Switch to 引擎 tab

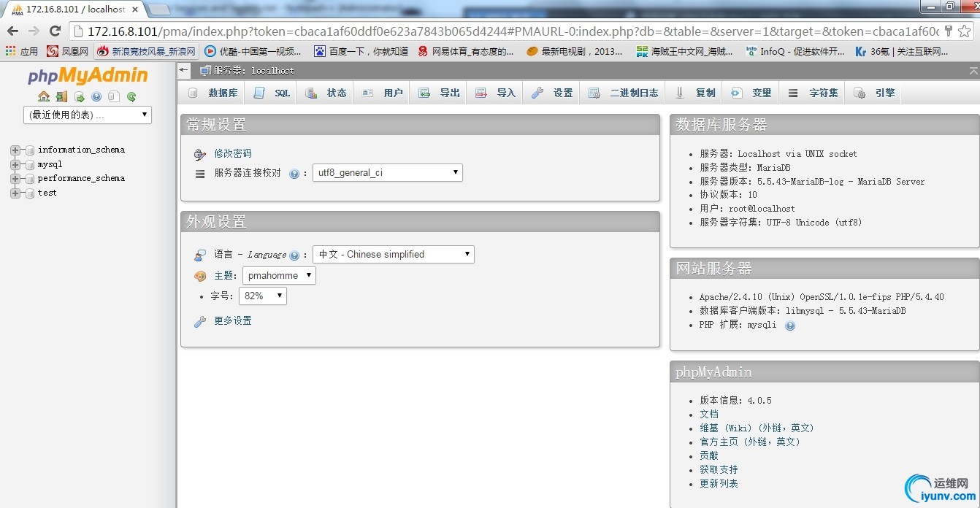874,93
